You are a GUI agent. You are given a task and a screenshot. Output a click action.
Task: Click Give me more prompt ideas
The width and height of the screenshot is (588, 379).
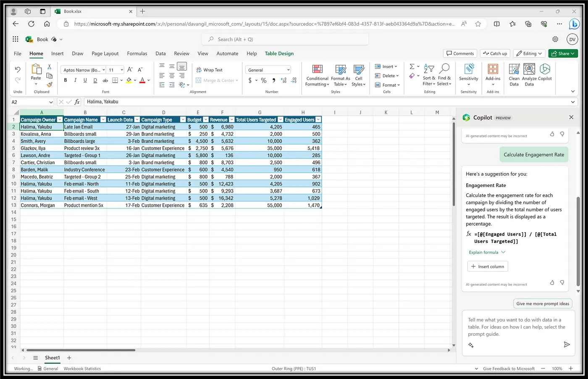(543, 303)
